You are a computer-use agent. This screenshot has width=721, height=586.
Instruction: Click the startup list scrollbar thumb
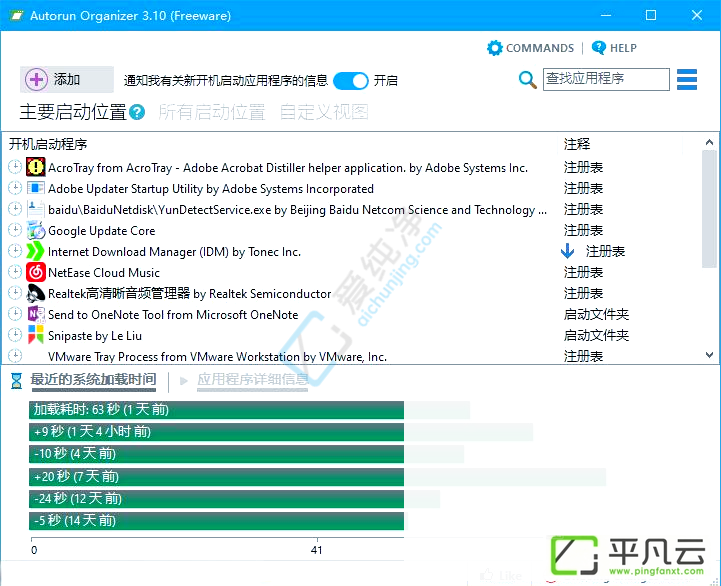(709, 209)
